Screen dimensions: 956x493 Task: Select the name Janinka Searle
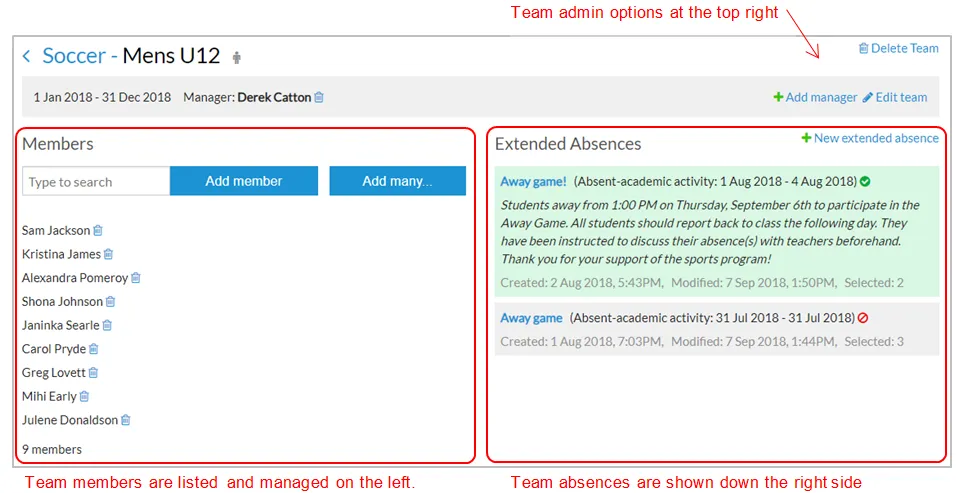61,325
